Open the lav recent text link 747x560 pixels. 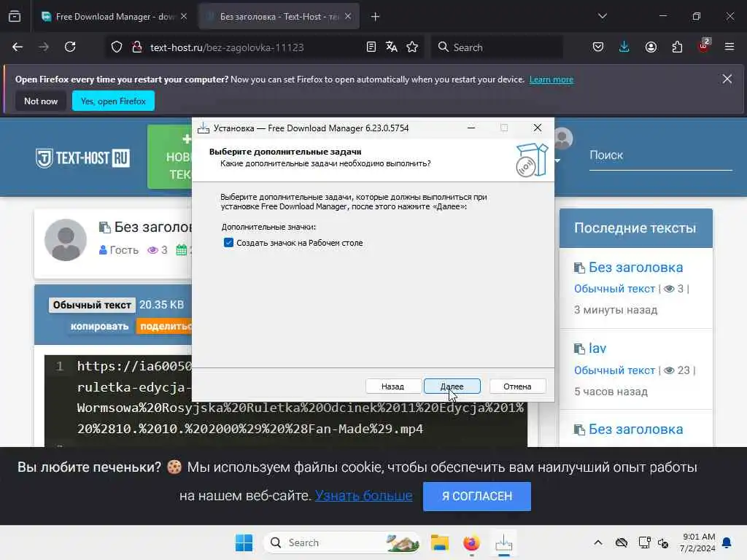597,349
